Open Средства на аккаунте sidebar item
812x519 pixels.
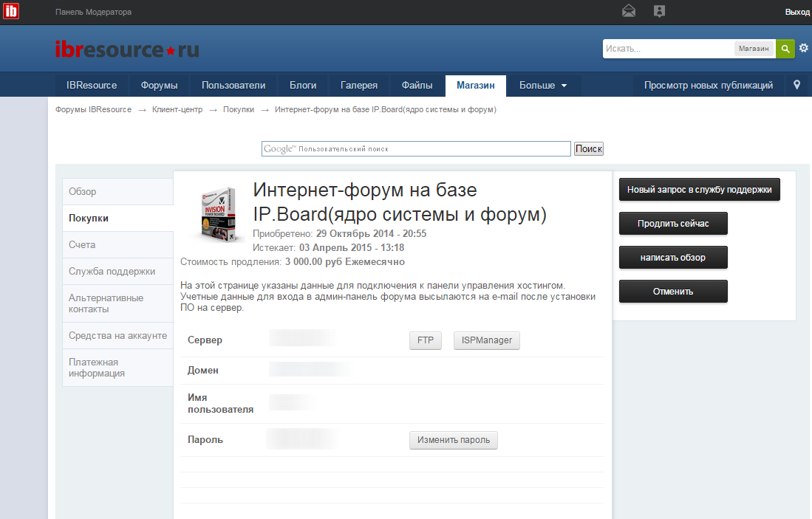tap(118, 336)
